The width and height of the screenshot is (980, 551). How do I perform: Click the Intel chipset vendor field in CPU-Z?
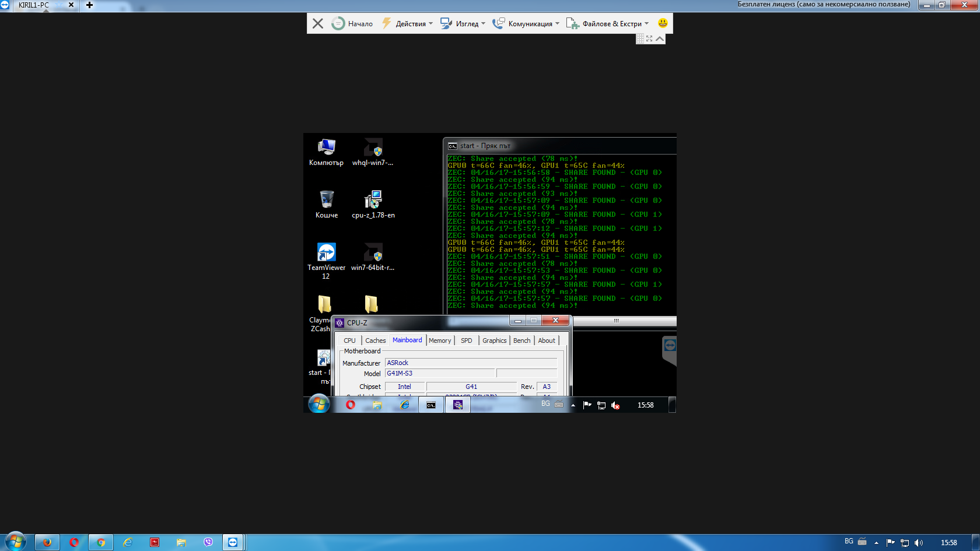(404, 387)
